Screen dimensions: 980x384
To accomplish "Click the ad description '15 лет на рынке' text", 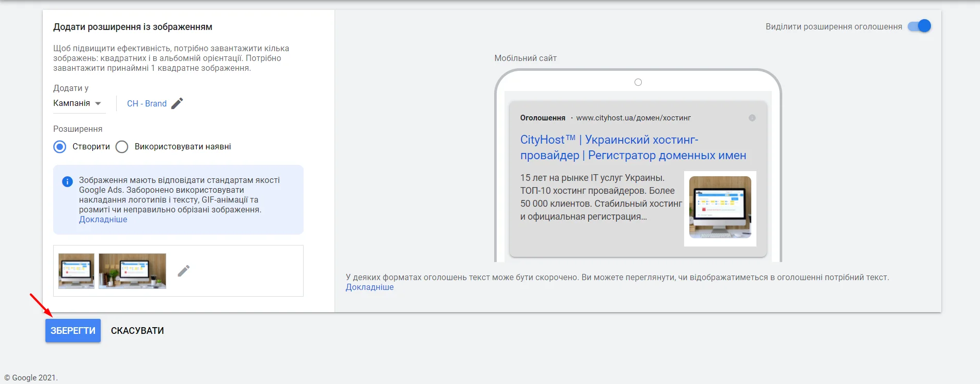I will point(601,197).
